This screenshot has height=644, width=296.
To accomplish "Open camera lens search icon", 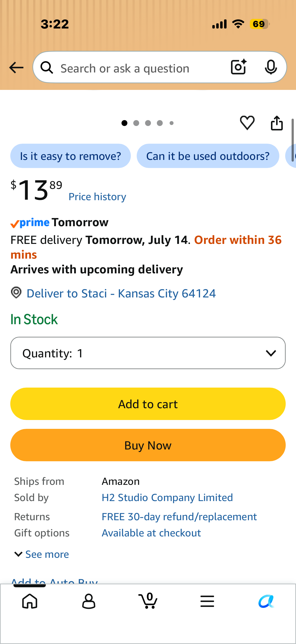I will tap(239, 67).
